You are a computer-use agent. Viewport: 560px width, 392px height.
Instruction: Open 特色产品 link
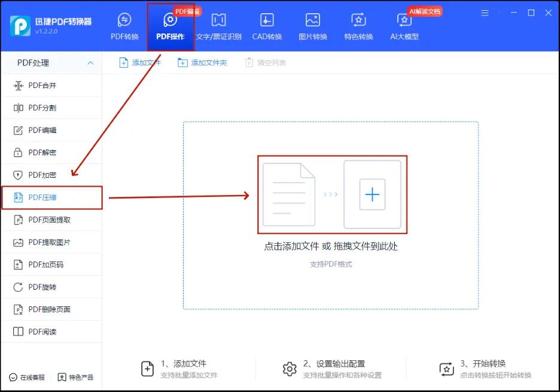[76, 378]
